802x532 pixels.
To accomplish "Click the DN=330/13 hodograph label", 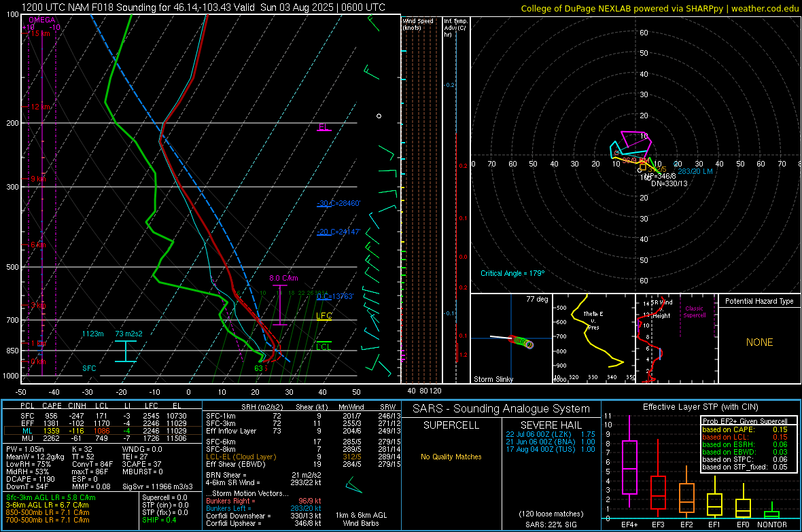I will click(x=669, y=183).
